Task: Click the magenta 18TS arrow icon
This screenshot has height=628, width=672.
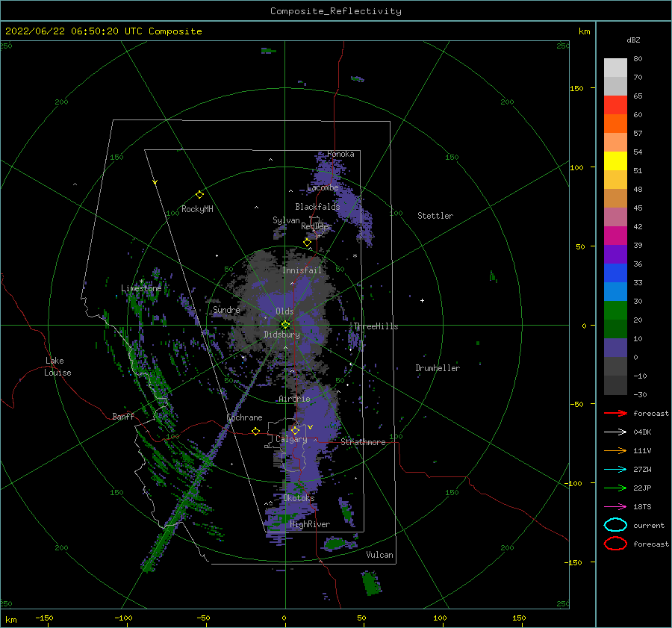Action: (x=615, y=507)
